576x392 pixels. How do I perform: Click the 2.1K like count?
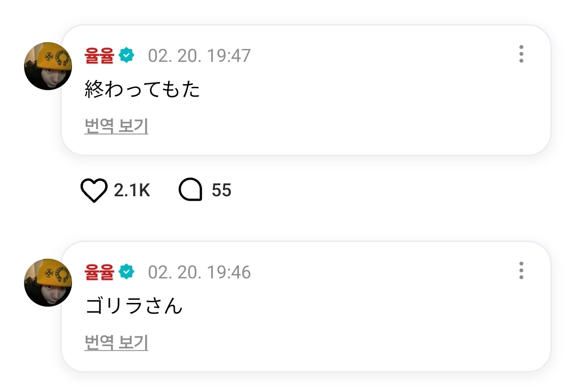(132, 190)
